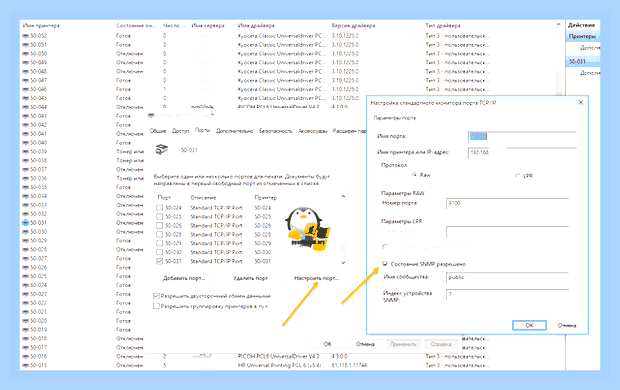The height and width of the screenshot is (390, 620).
Task: Open the Аксессуары tab
Action: (x=312, y=131)
